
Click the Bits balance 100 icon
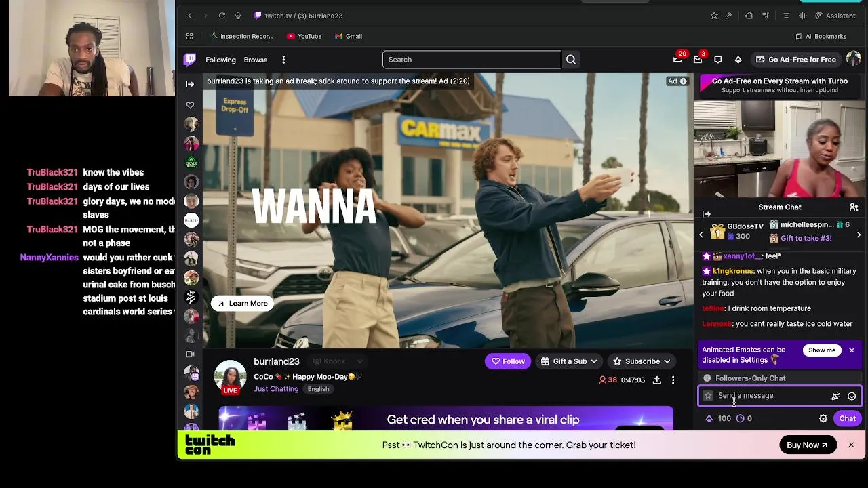(x=709, y=419)
